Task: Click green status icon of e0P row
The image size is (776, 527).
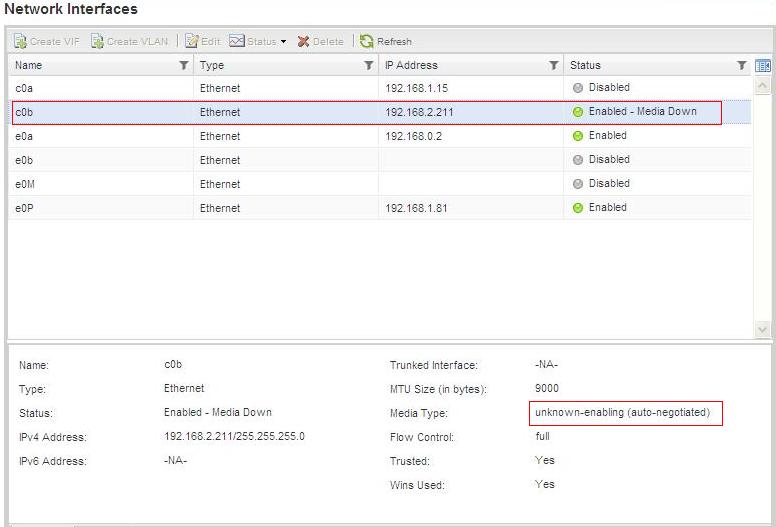Action: tap(578, 208)
